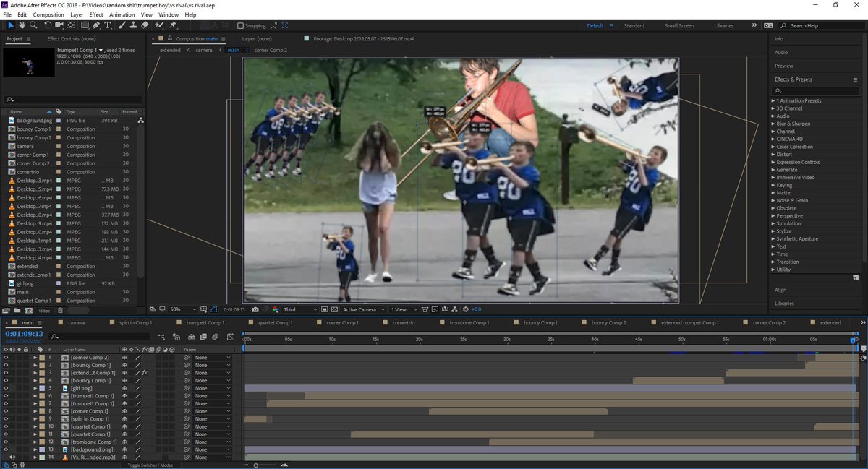Select the Hand tool
This screenshot has width=868, height=469.
point(22,25)
